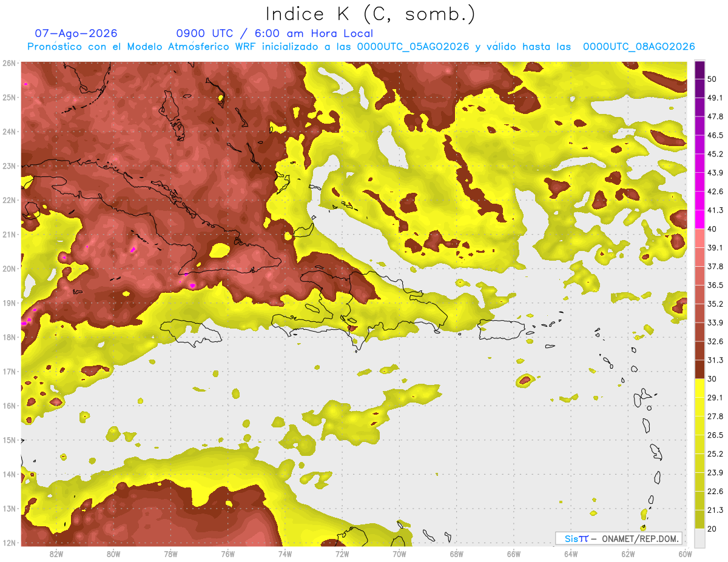The width and height of the screenshot is (728, 562).
Task: Pick the dark purple colorbar swatch above 50
Action: pos(699,70)
